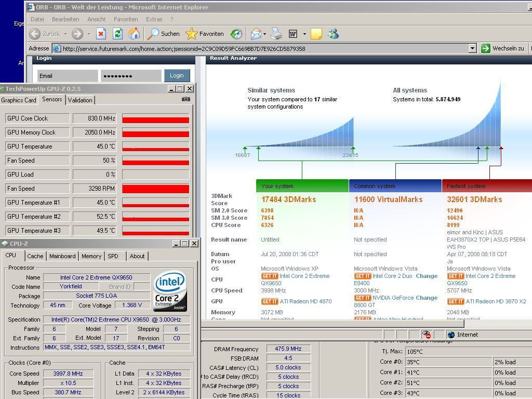Click the Edit with Word icon
Image resolution: width=532 pixels, height=399 pixels.
pyautogui.click(x=293, y=34)
